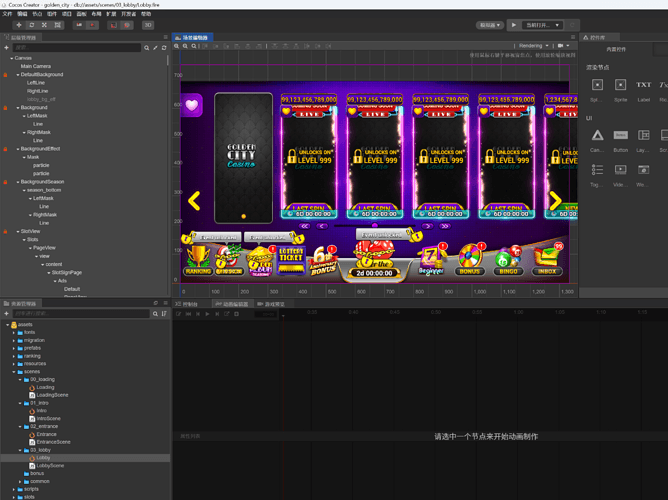
Task: Select the Move transform tool in toolbar
Action: point(19,25)
